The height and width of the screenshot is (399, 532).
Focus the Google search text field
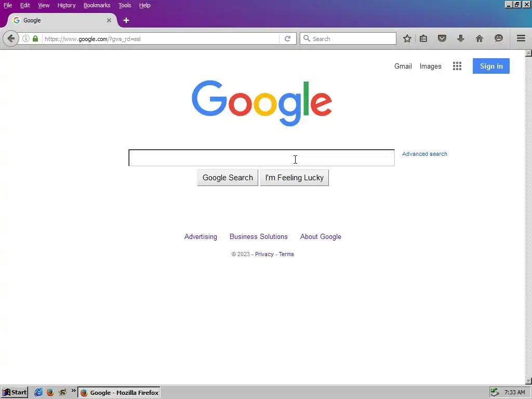(x=262, y=158)
